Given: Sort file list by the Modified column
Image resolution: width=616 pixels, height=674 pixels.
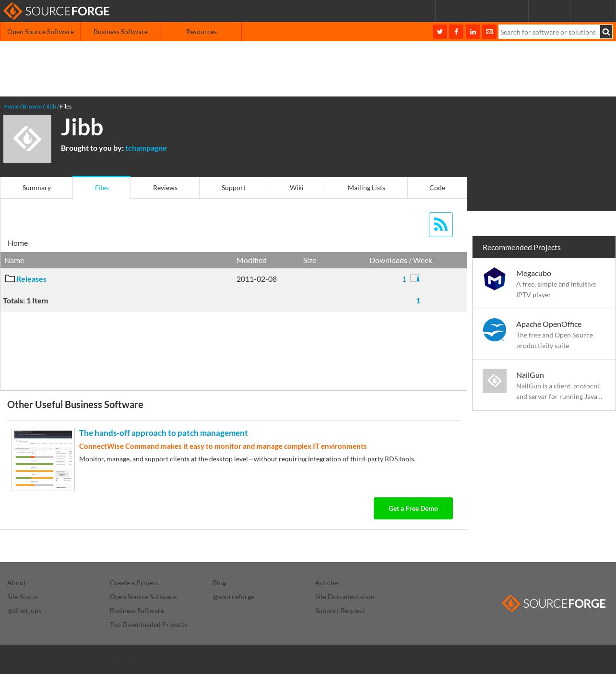Looking at the screenshot, I should point(251,260).
